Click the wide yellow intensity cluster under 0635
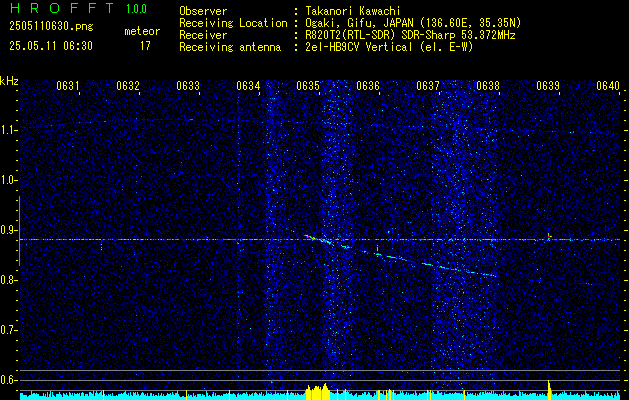 click(317, 392)
